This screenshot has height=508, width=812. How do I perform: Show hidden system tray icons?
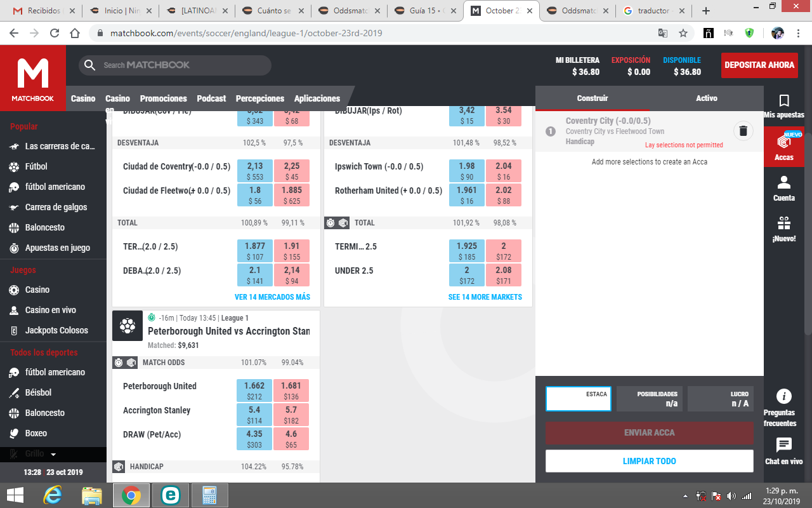point(685,496)
